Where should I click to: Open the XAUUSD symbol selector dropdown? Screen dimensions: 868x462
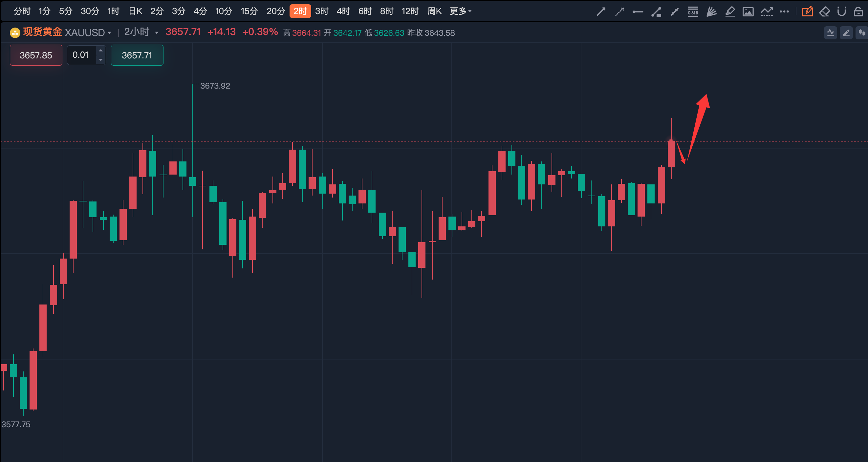click(x=88, y=33)
